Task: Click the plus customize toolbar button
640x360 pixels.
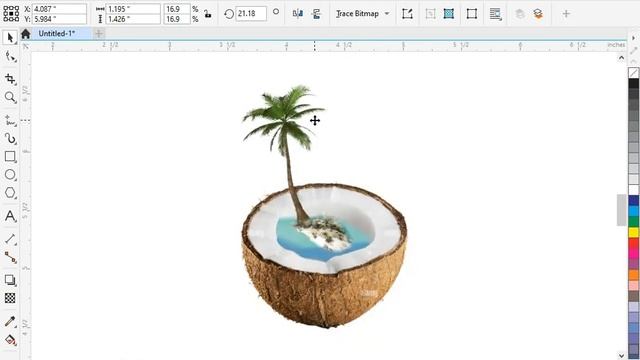Action: (x=566, y=13)
